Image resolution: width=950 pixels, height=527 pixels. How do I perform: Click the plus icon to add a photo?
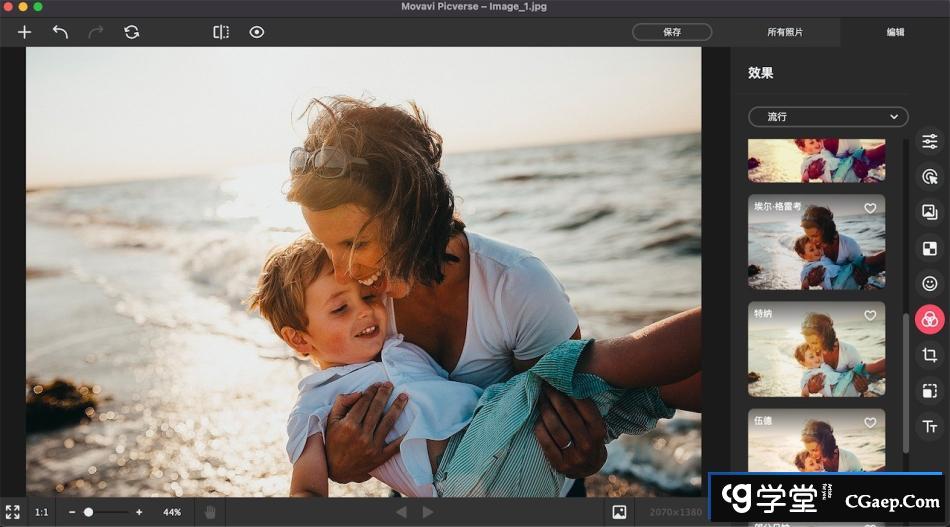pos(24,32)
